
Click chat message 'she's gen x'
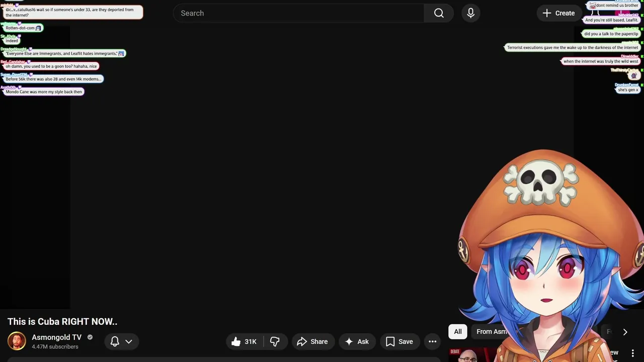click(628, 90)
